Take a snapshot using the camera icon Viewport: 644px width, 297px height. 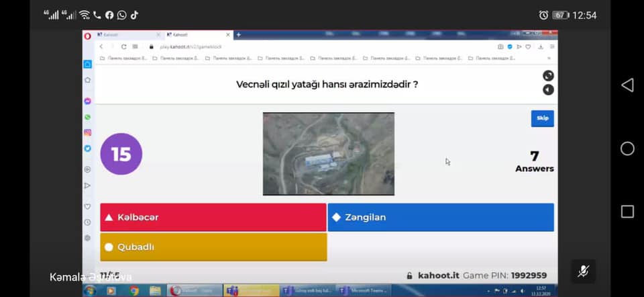(500, 47)
